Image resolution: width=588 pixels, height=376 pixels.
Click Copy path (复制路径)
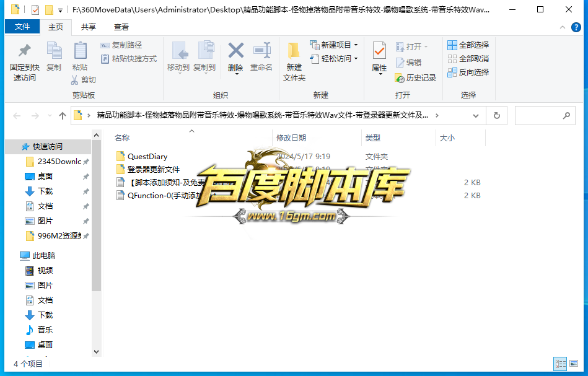tap(121, 45)
